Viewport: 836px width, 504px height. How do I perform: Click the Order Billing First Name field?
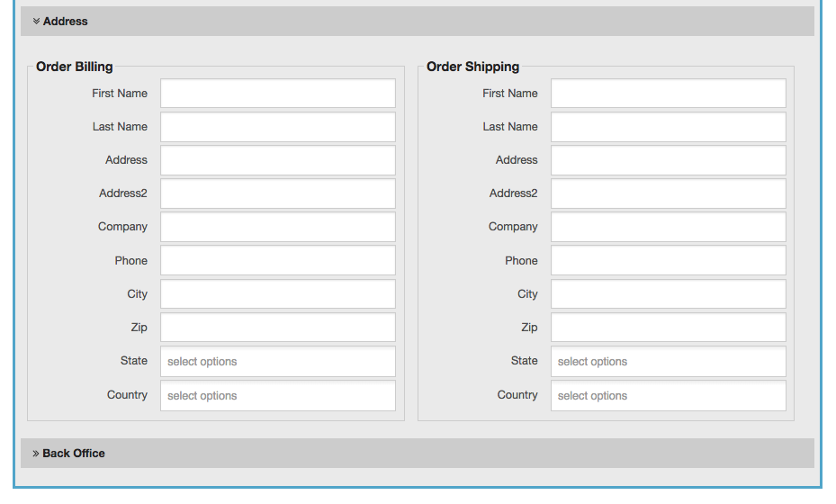278,94
